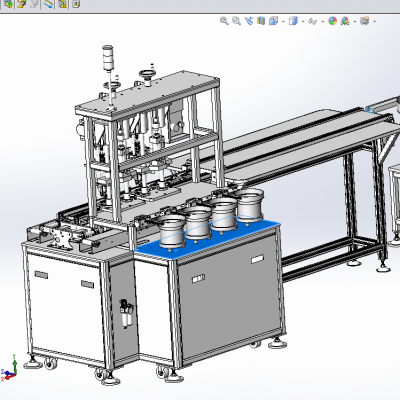The width and height of the screenshot is (400, 400).
Task: Activate the Section View tool
Action: [x=261, y=21]
